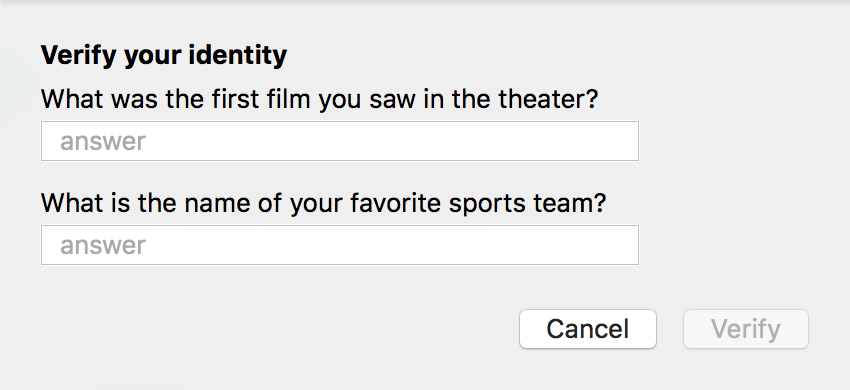Viewport: 850px width, 390px height.
Task: Click the 'answer' placeholder in the top field
Action: [103, 142]
